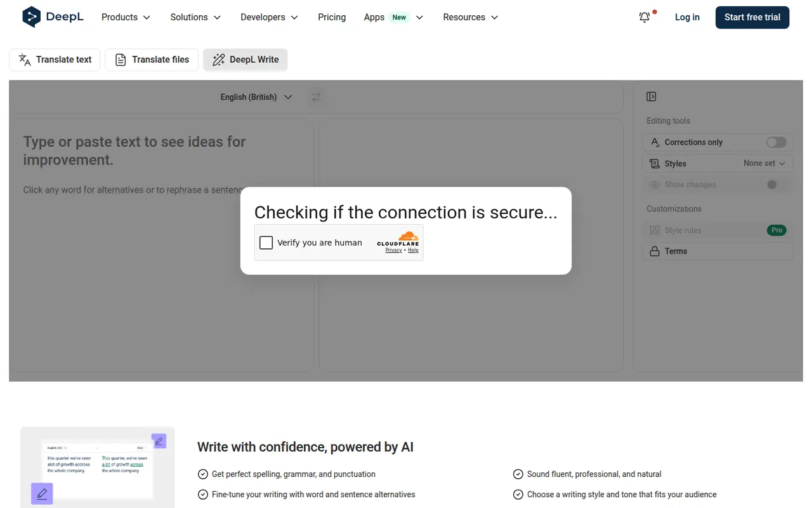
Task: Click the 'Write with confidence, powered by AI' heading
Action: [305, 447]
